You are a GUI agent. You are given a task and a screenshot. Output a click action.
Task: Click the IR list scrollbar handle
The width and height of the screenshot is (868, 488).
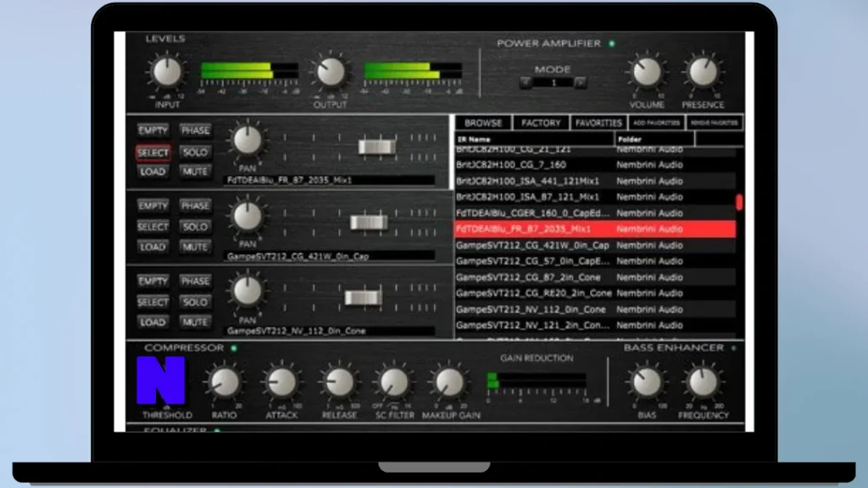pyautogui.click(x=739, y=202)
